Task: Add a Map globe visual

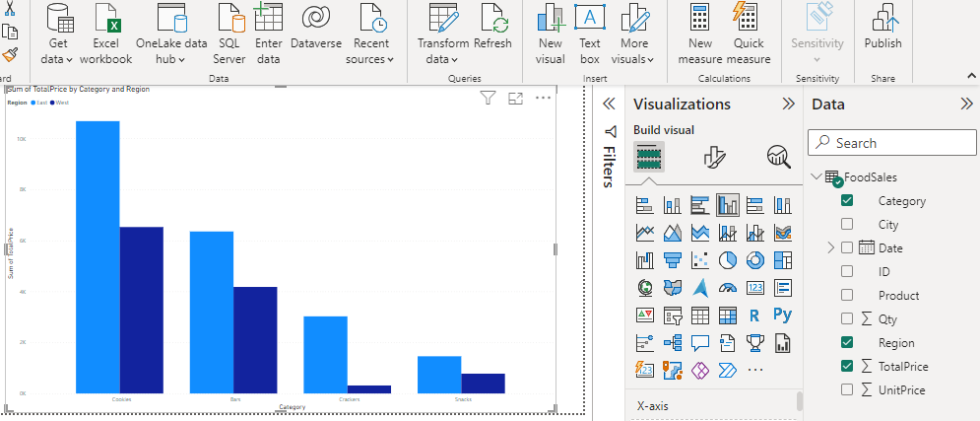Action: (644, 287)
